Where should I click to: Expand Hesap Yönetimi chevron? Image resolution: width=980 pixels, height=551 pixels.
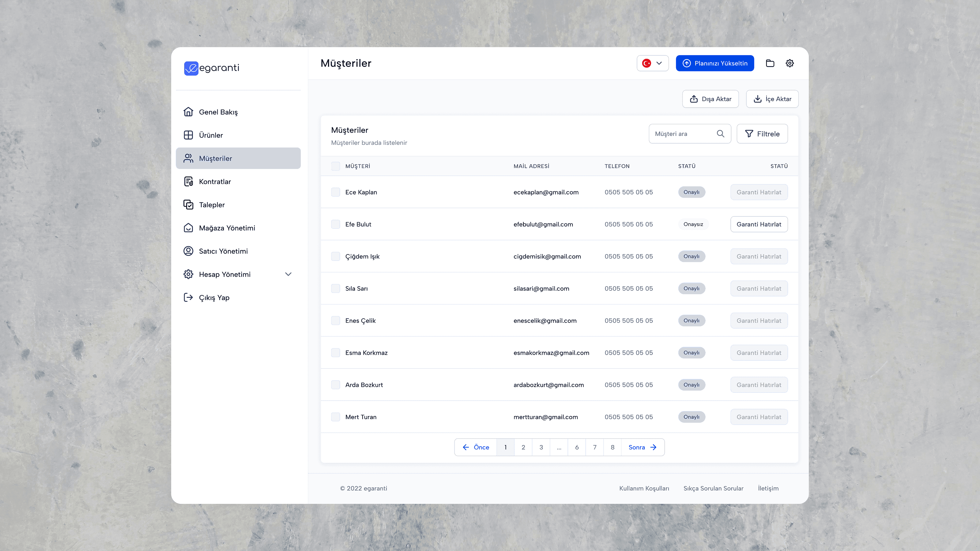(x=288, y=274)
